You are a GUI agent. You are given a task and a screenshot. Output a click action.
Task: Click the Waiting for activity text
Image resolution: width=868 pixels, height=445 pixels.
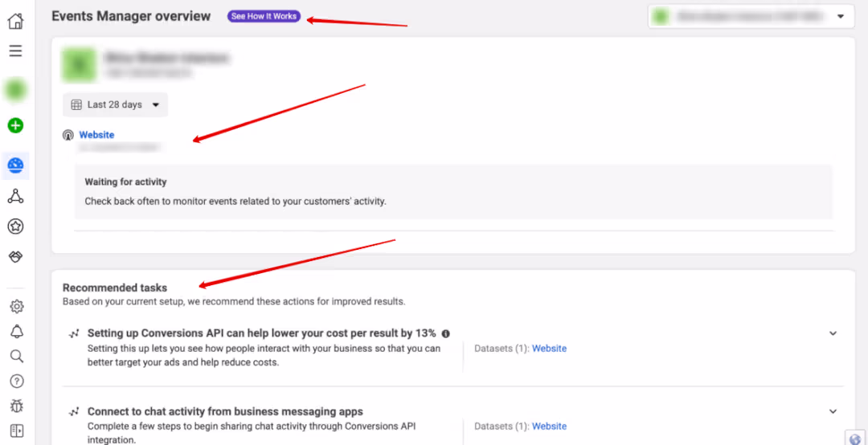(x=125, y=182)
